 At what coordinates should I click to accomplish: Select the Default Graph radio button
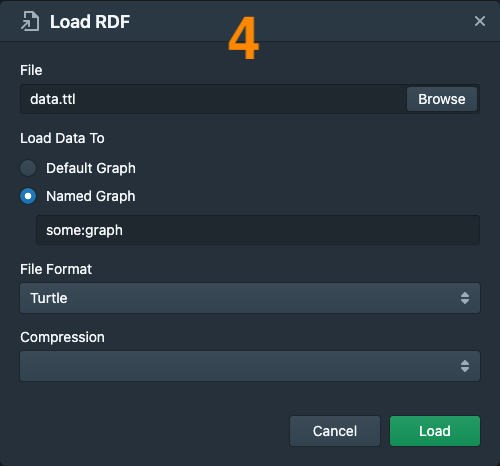pos(28,168)
